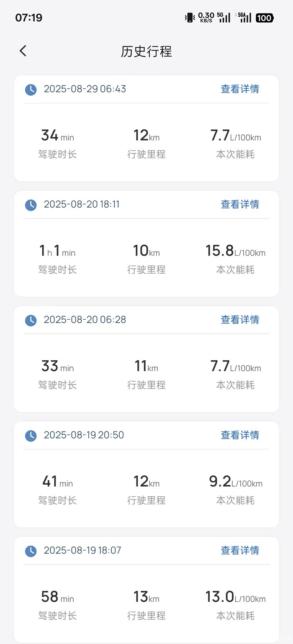
Task: Tap the 07:19 status bar clock
Action: [29, 18]
